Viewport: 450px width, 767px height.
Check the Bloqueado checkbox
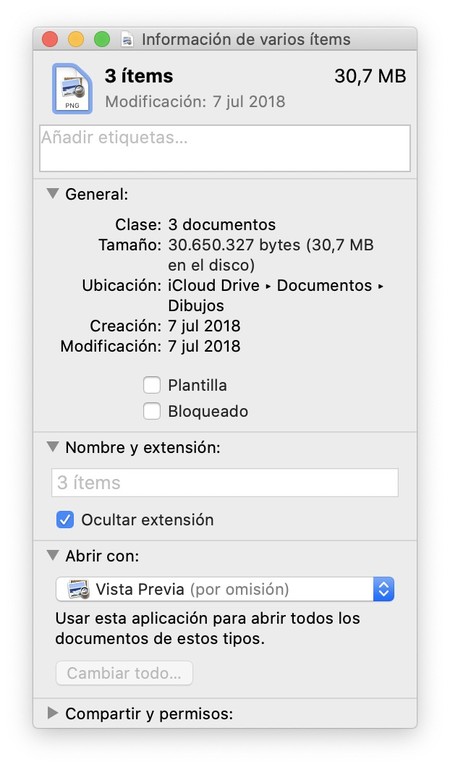tap(152, 411)
